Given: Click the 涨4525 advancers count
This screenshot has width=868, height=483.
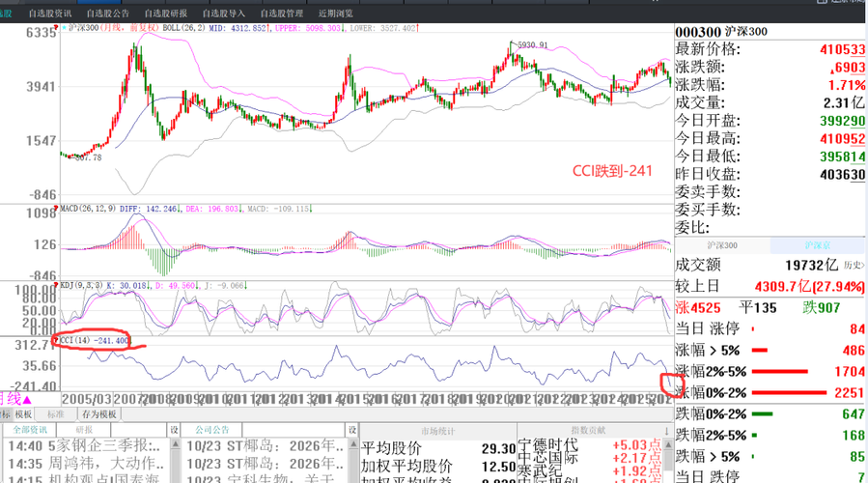Looking at the screenshot, I should click(698, 308).
